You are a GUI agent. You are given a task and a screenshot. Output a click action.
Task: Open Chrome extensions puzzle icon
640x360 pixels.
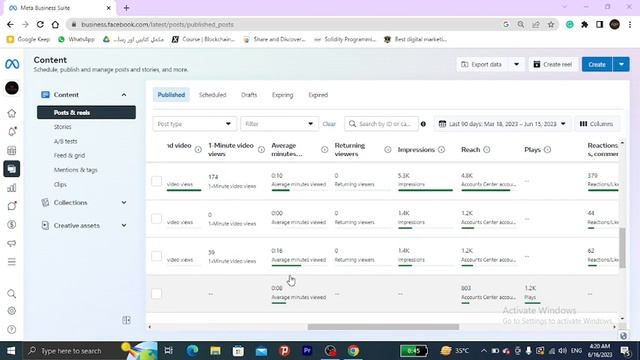tap(584, 24)
